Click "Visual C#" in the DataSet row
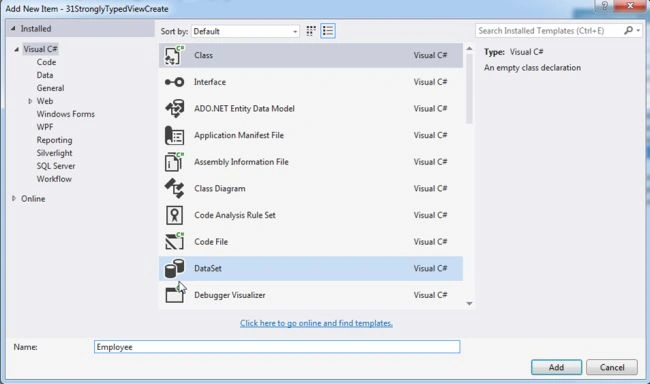The height and width of the screenshot is (384, 650). pos(430,269)
